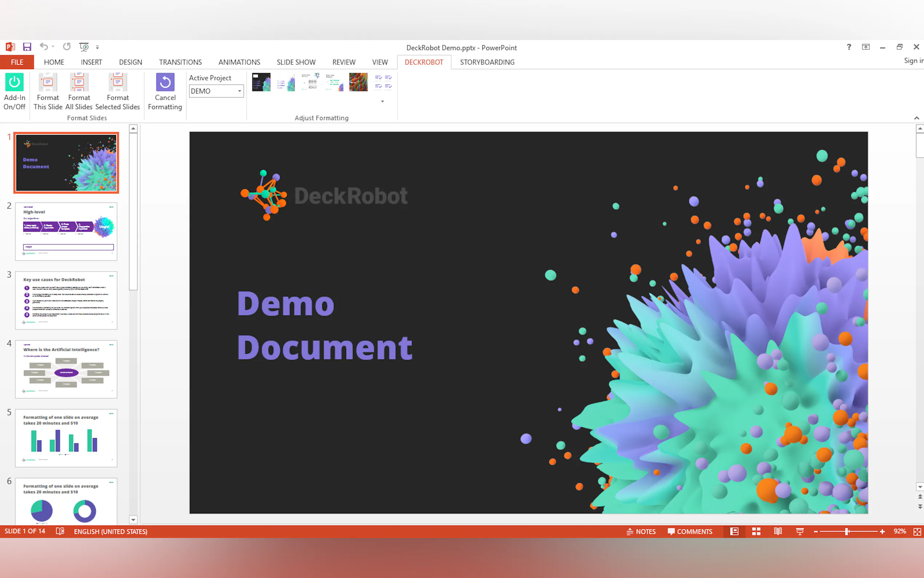Viewport: 924px width, 578px height.
Task: Switch to Reading View icon
Action: click(778, 531)
